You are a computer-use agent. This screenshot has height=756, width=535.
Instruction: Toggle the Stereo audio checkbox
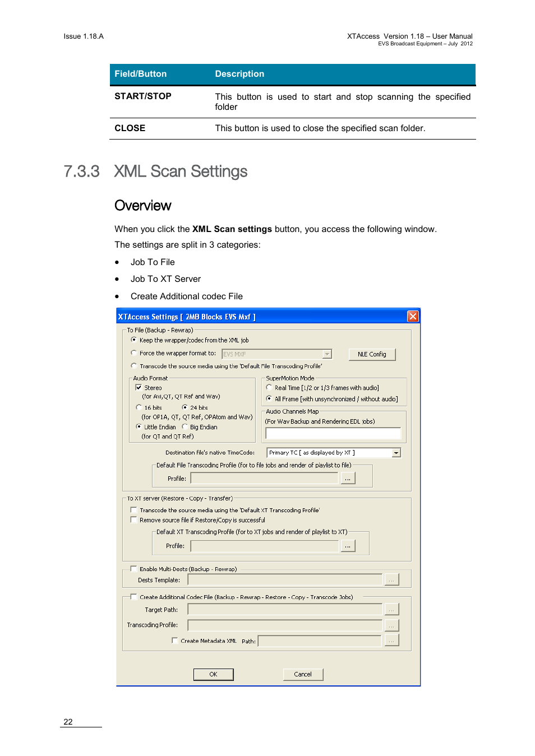tap(139, 387)
